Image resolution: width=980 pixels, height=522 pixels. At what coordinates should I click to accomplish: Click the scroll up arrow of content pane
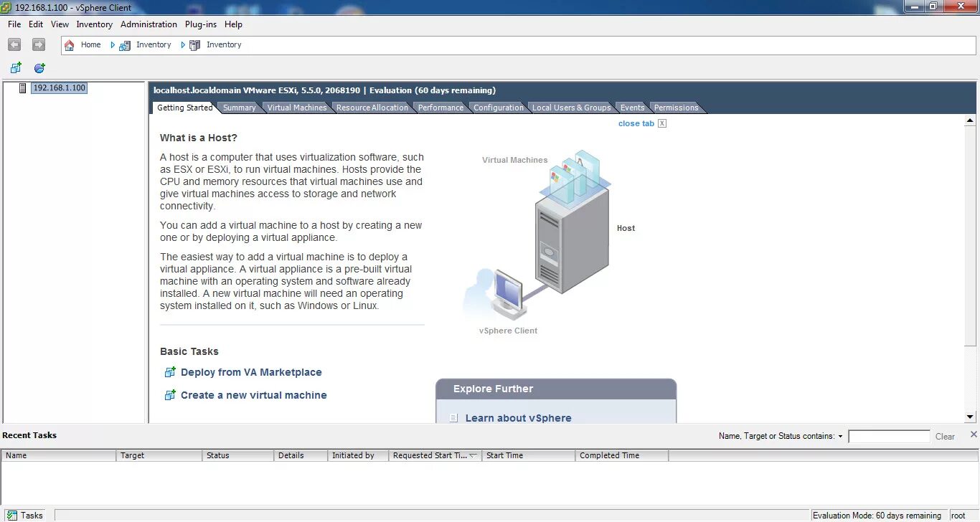coord(970,121)
